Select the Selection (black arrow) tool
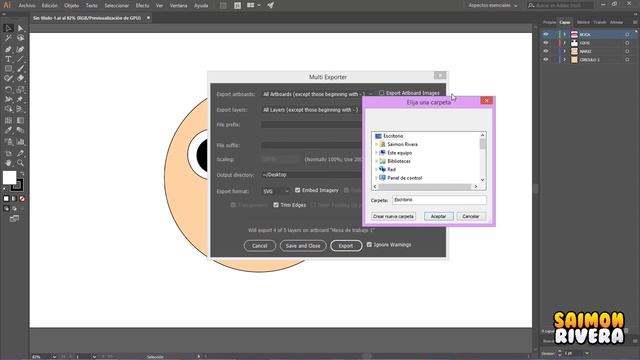Viewport: 640px width, 360px height. 8,28
